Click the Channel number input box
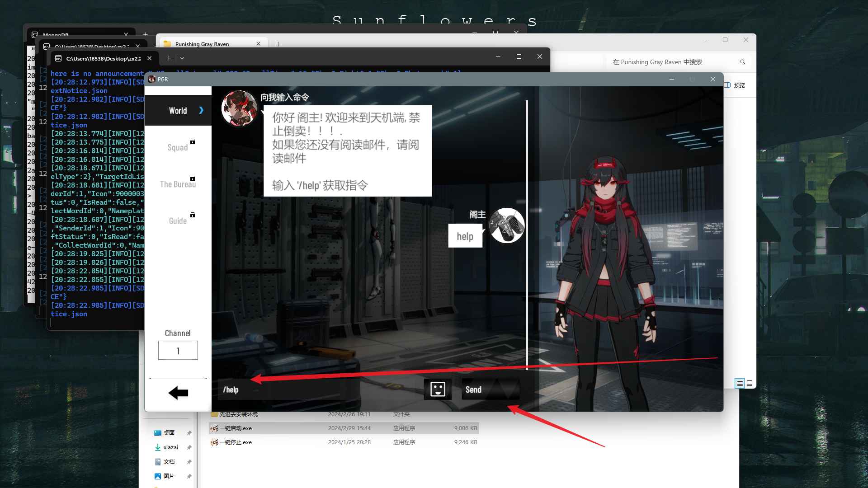 [178, 351]
